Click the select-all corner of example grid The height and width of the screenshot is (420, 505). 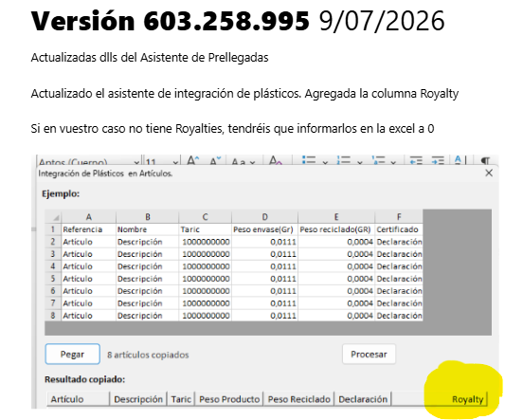tap(53, 217)
